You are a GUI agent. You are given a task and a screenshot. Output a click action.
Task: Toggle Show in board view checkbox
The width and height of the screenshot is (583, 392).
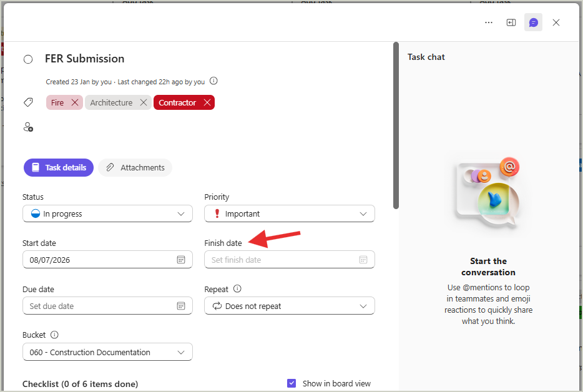[x=291, y=383]
